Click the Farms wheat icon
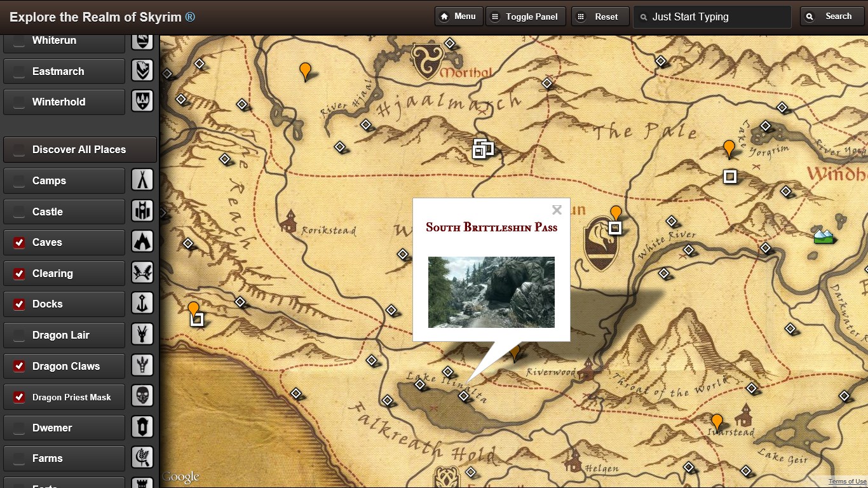Viewport: 868px width, 488px height. [x=142, y=458]
